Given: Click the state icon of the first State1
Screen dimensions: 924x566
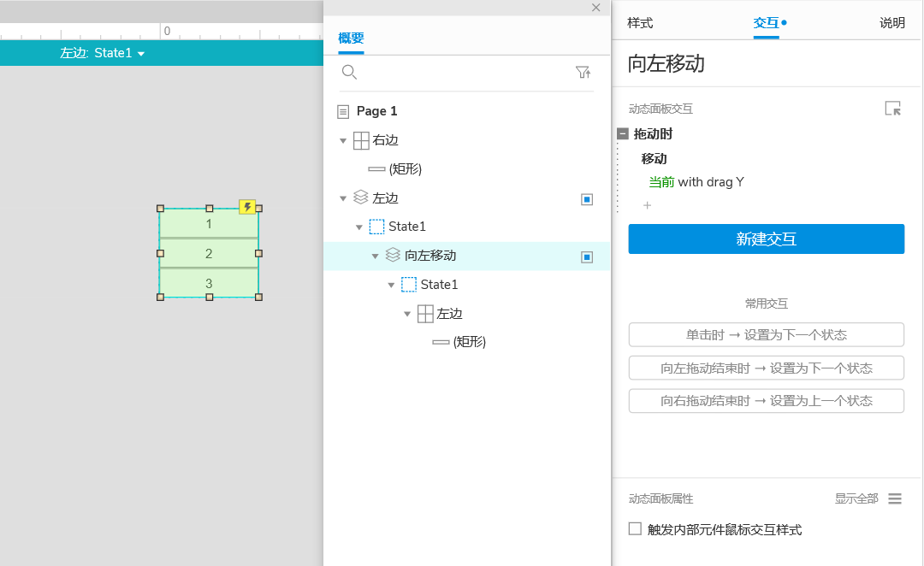Looking at the screenshot, I should [x=376, y=227].
